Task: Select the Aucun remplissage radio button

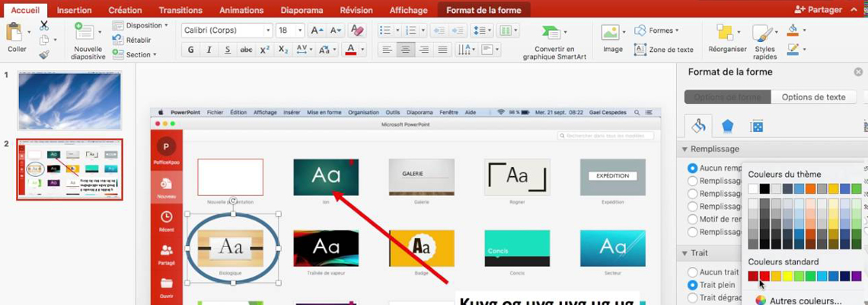Action: click(x=692, y=168)
